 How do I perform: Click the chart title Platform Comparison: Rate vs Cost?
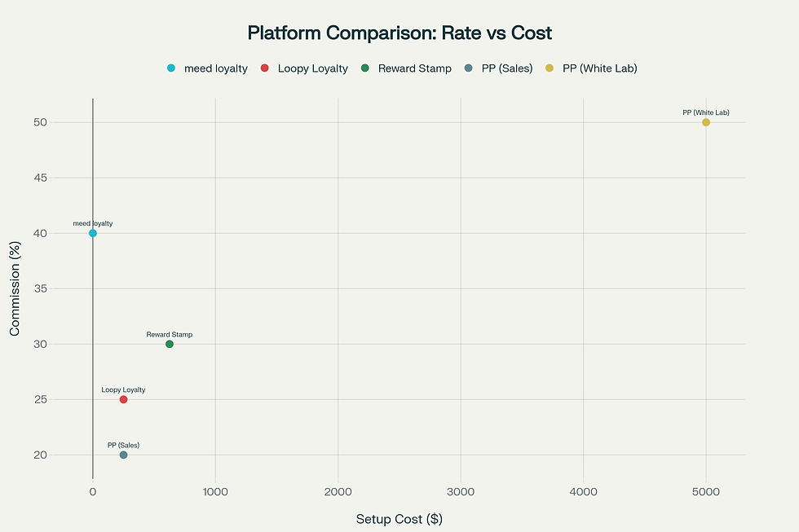pos(399,33)
